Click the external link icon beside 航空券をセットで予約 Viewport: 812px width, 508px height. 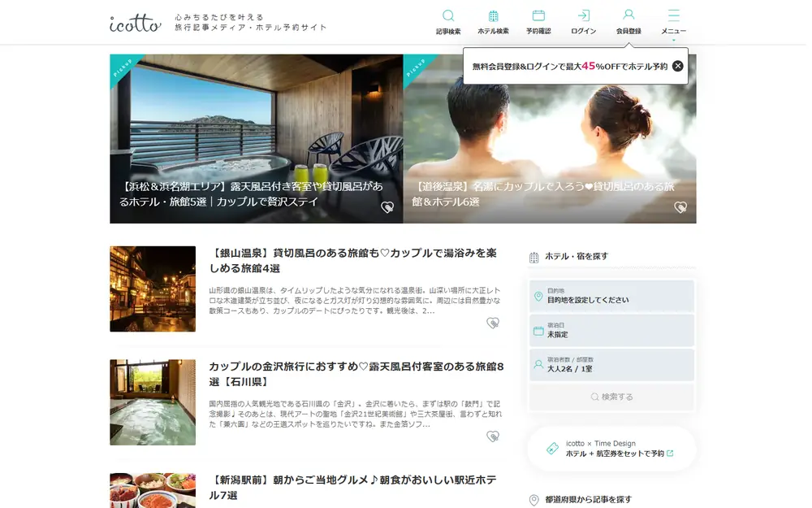coord(670,454)
